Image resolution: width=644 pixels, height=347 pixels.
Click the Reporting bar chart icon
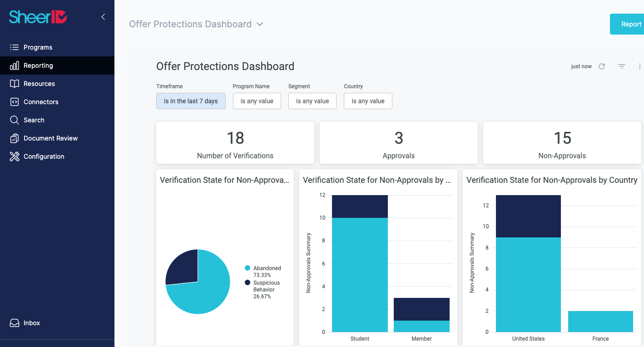coord(15,65)
